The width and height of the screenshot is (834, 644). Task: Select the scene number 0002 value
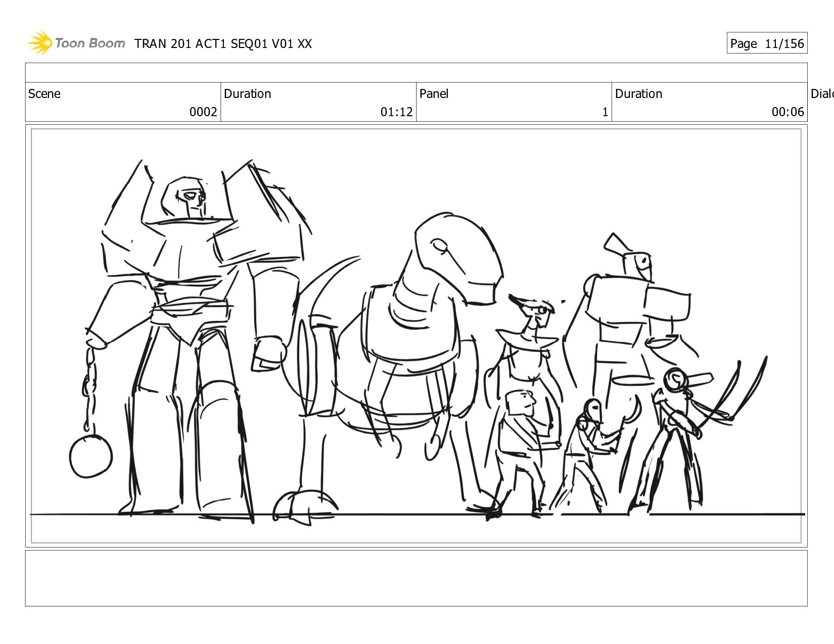point(203,112)
